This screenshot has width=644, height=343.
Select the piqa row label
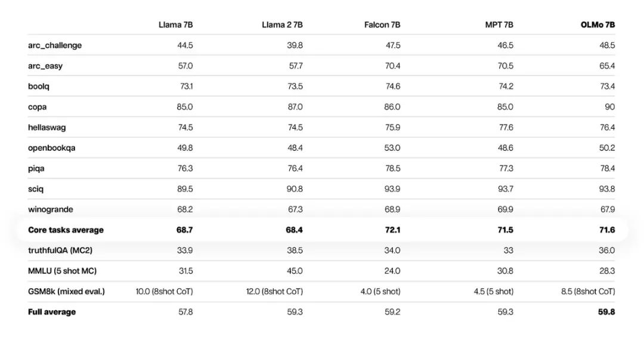[36, 169]
